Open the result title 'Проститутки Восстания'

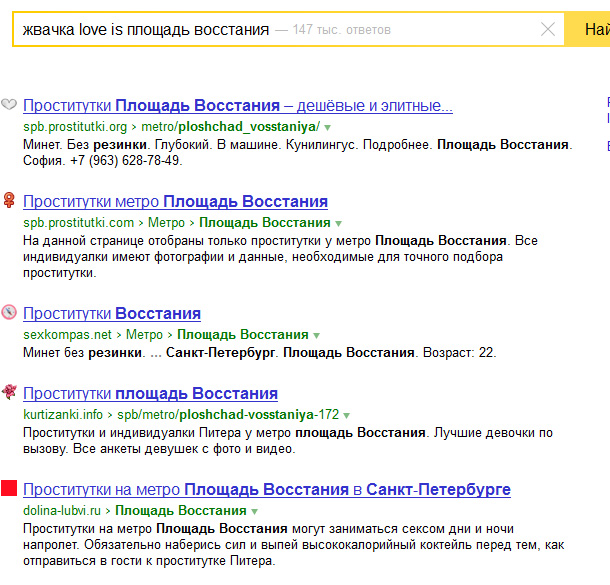[x=112, y=314]
